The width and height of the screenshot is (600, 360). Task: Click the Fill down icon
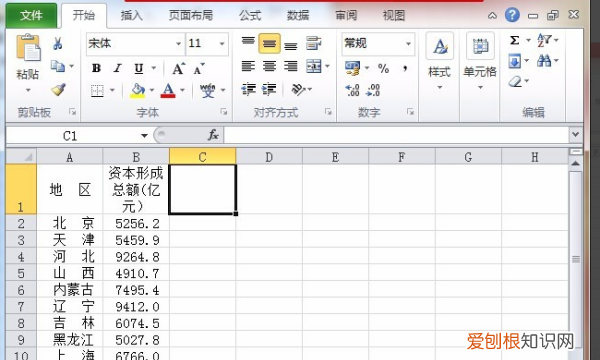[x=515, y=61]
